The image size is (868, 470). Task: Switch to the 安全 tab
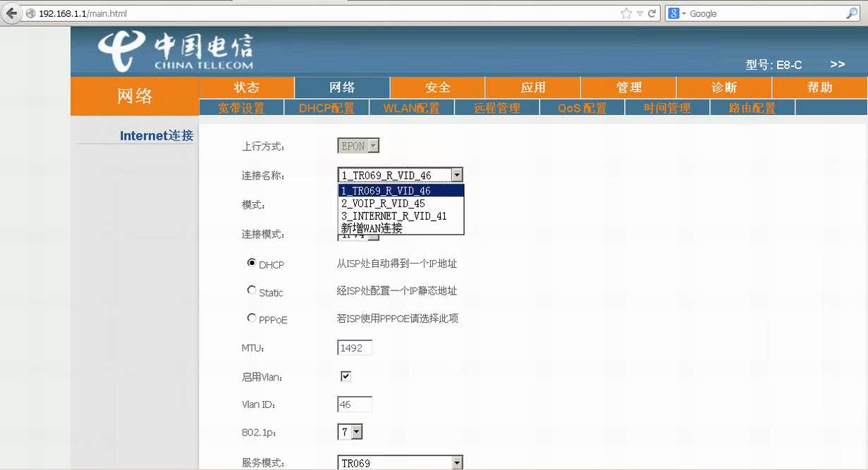[437, 87]
